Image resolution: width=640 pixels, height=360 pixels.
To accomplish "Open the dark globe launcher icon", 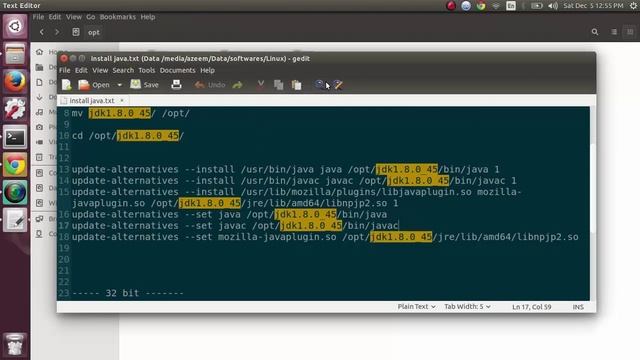I will click(x=15, y=193).
